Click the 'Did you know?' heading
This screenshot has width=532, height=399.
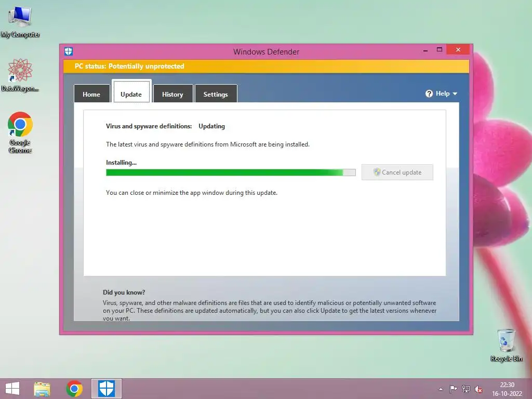tap(124, 292)
